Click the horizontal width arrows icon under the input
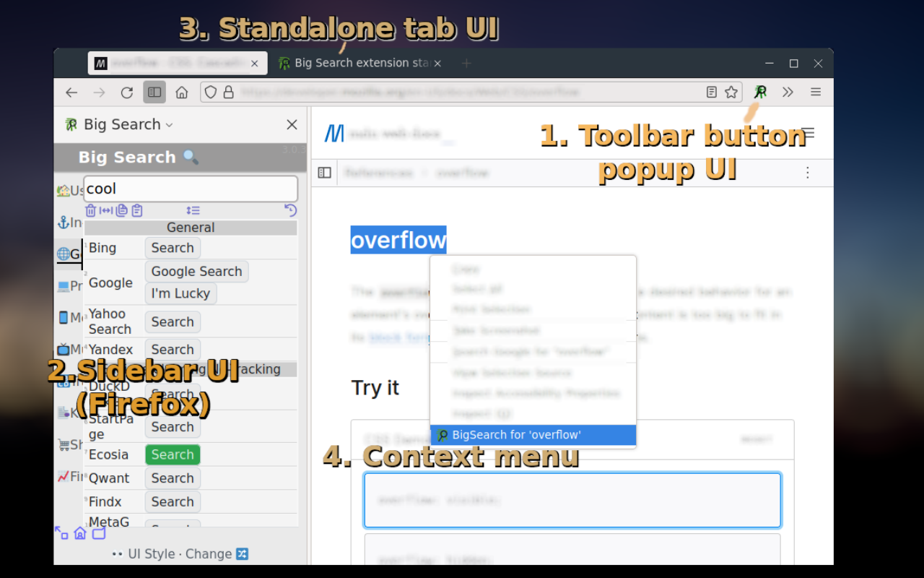Screen dimensions: 924x578 (106, 210)
